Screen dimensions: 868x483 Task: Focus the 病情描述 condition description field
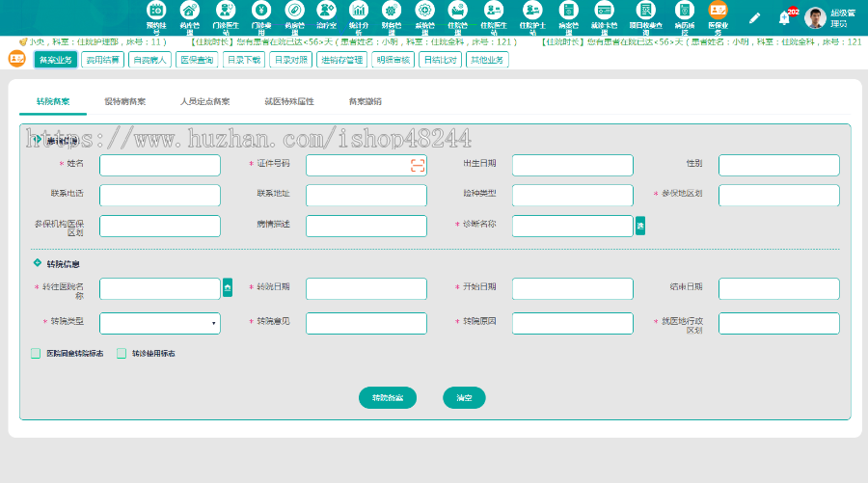[x=366, y=226]
